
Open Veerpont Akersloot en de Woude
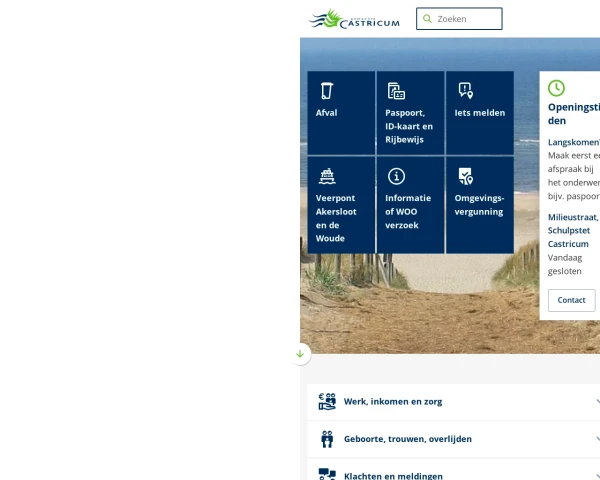click(x=336, y=218)
